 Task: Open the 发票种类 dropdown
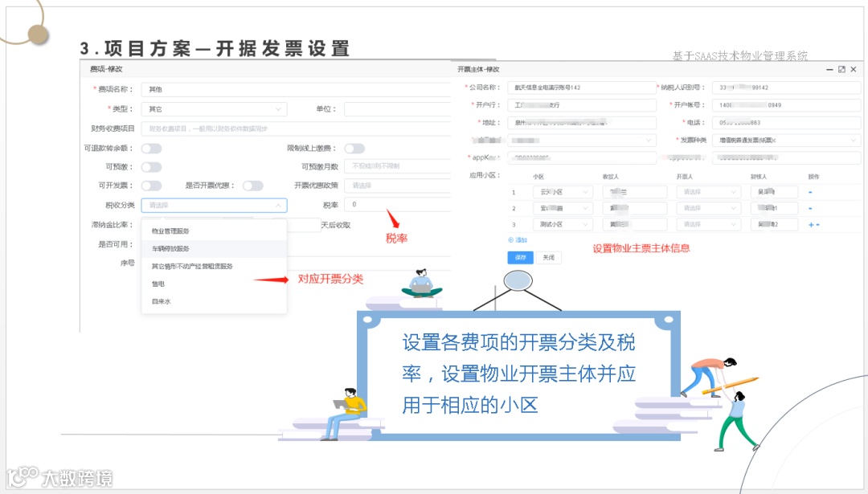[786, 141]
